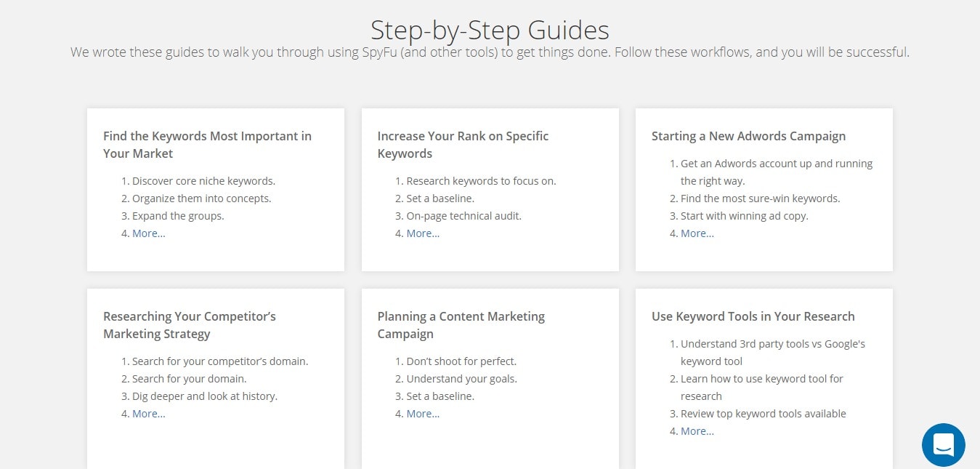The height and width of the screenshot is (469, 980).
Task: Click the 'Don't shoot for perfect.' step
Action: (461, 361)
